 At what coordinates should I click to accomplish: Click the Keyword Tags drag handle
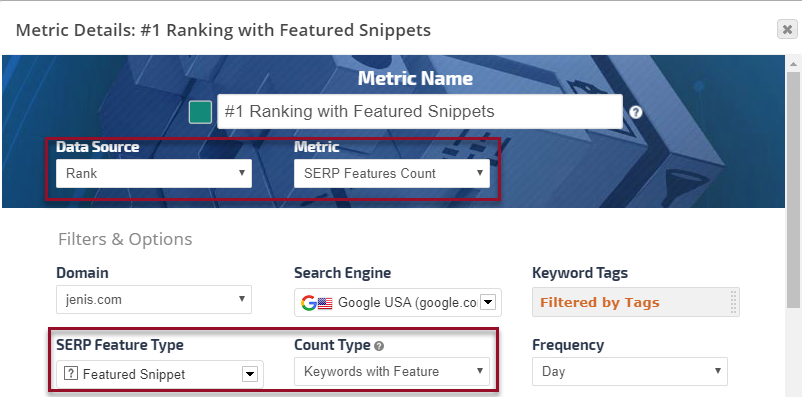(x=733, y=302)
